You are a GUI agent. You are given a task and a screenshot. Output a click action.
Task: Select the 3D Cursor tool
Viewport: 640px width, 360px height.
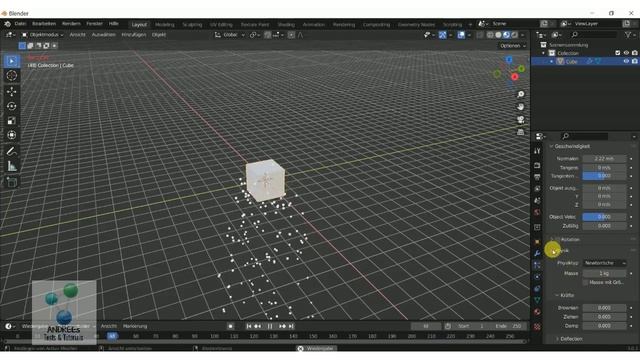coord(11,76)
